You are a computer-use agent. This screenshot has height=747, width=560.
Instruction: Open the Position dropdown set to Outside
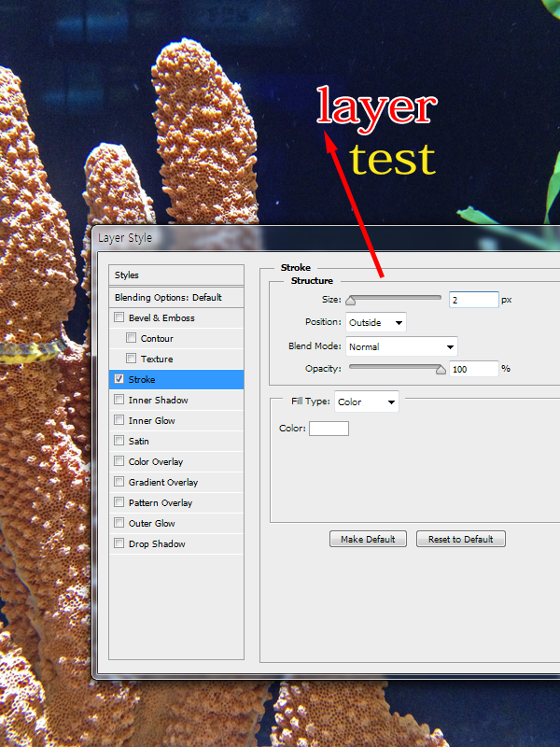click(x=376, y=322)
